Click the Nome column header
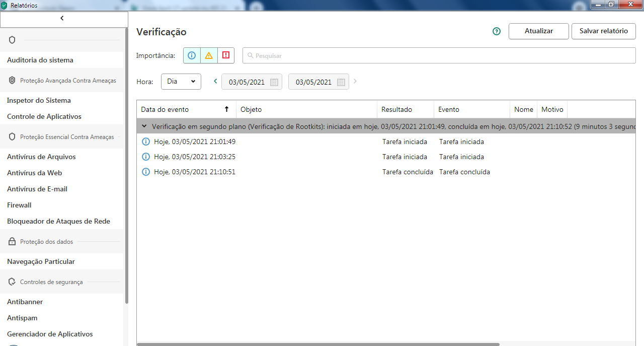Viewport: 644px width, 346px height. (x=524, y=109)
